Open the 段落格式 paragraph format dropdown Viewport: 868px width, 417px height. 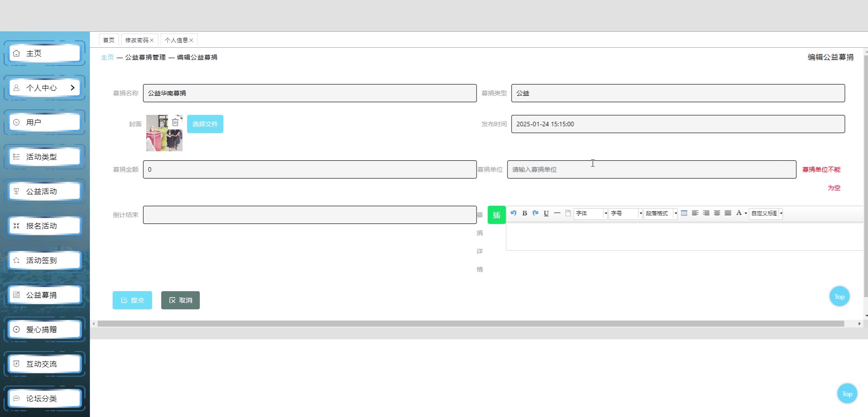click(x=661, y=213)
